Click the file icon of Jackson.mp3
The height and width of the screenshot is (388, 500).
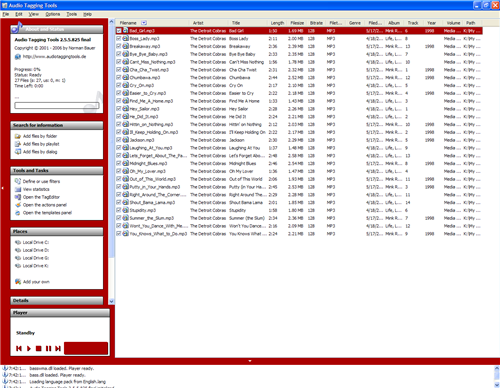pos(125,140)
